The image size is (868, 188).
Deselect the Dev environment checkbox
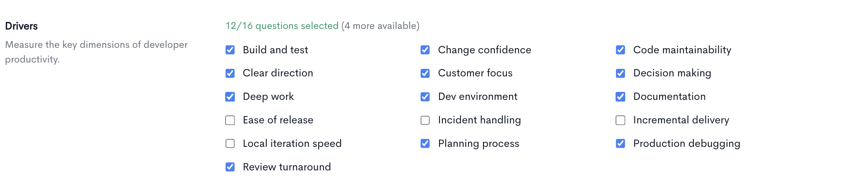pyautogui.click(x=425, y=97)
